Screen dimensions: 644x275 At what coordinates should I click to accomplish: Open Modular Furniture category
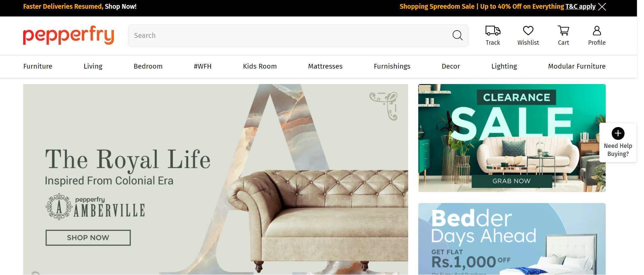pyautogui.click(x=576, y=66)
